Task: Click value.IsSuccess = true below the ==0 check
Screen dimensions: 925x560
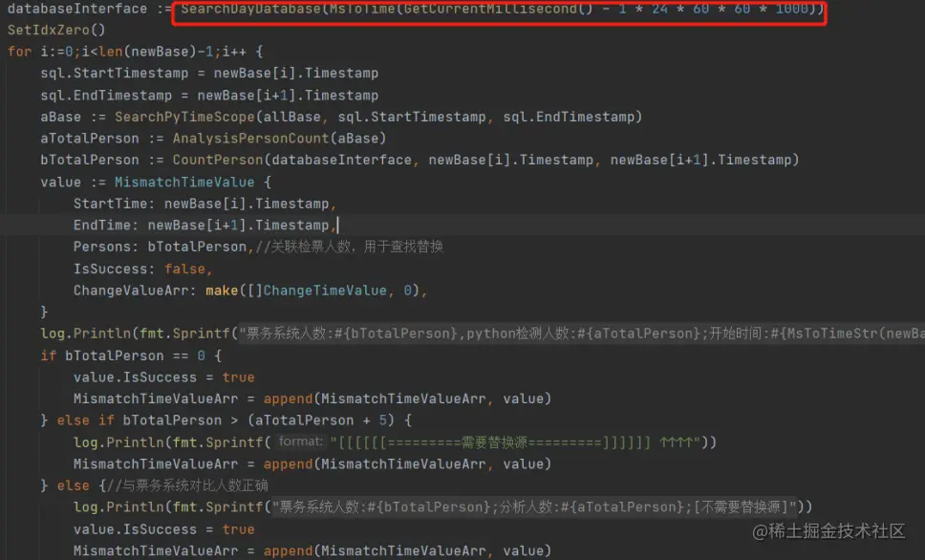Action: [x=164, y=377]
